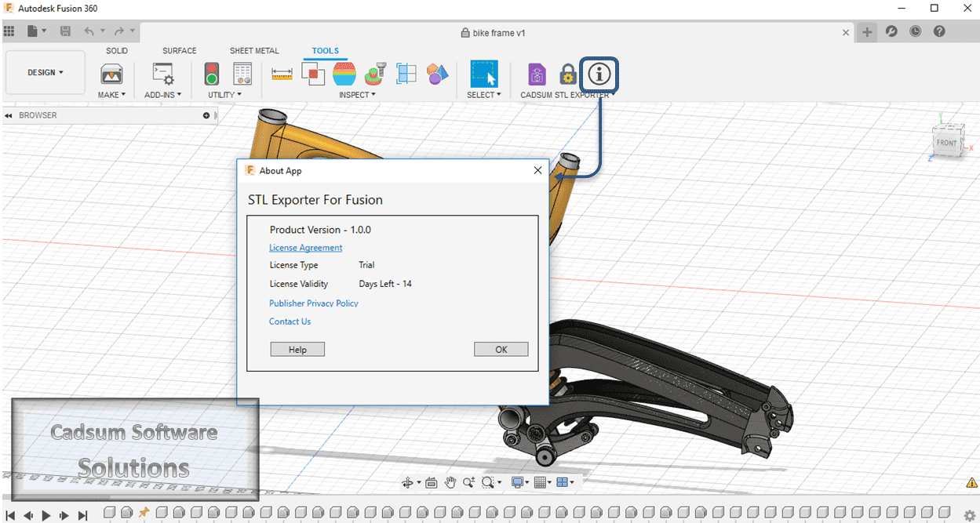Toggle the pinned marker on the timeline
The image size is (980, 523).
pos(143,514)
